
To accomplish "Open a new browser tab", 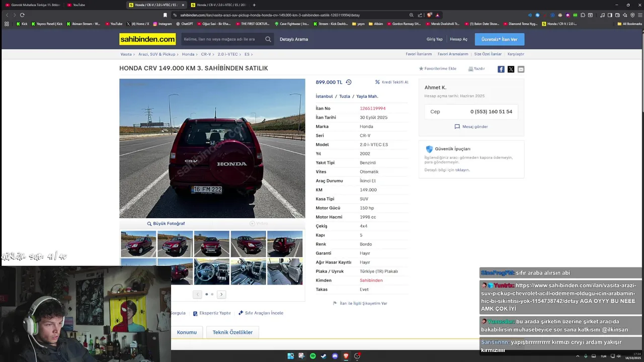I will 254,5.
